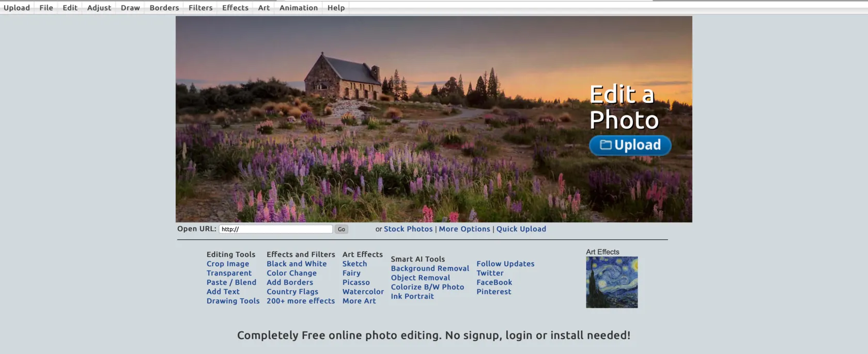Open the Filters menu

point(200,8)
